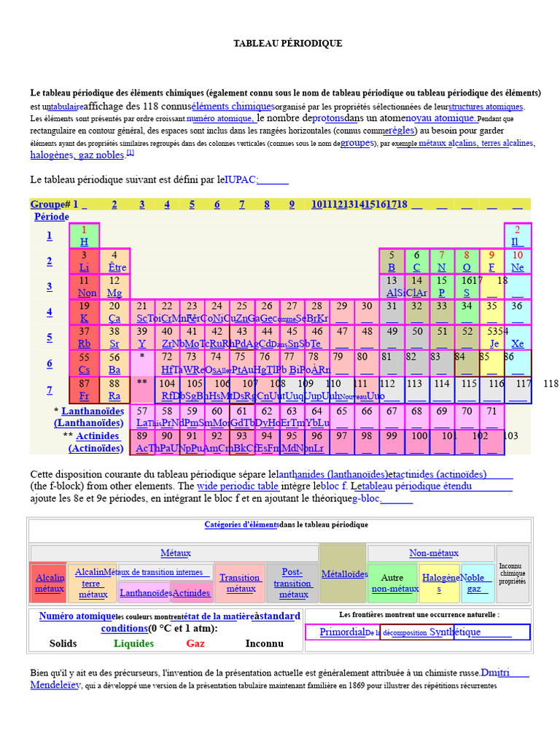This screenshot has height=747, width=560.
Task: Click the Primordial border legend link
Action: pyautogui.click(x=343, y=632)
